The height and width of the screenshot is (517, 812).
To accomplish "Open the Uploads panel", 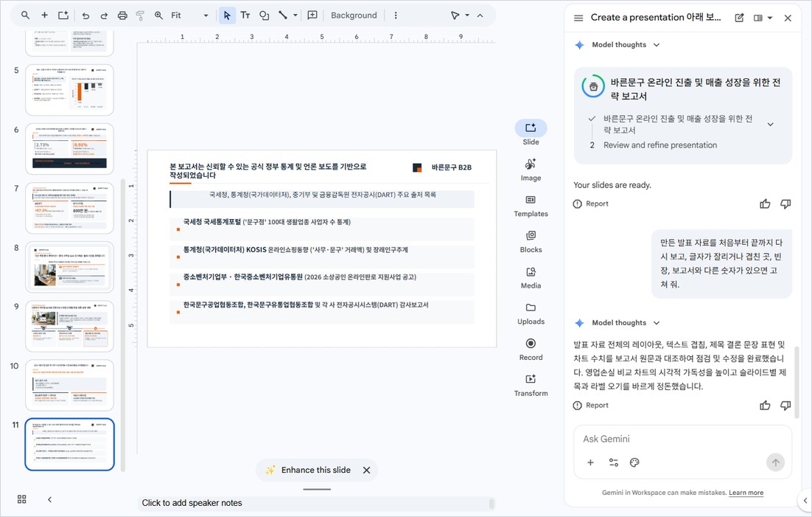I will pos(531,313).
